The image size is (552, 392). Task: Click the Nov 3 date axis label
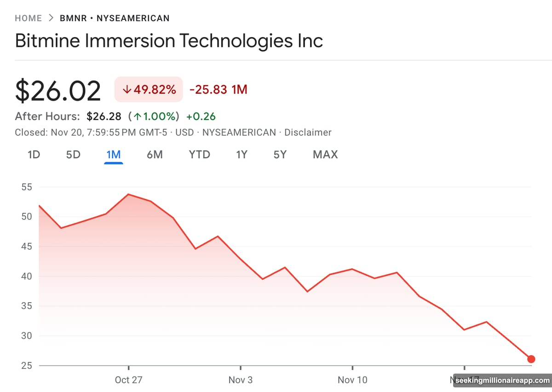241,380
